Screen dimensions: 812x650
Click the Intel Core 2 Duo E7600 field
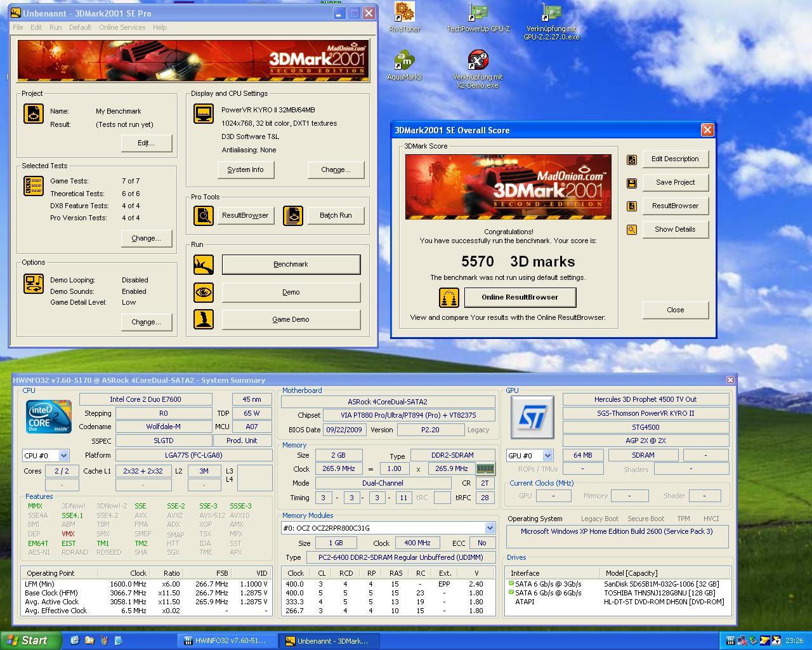pyautogui.click(x=146, y=399)
